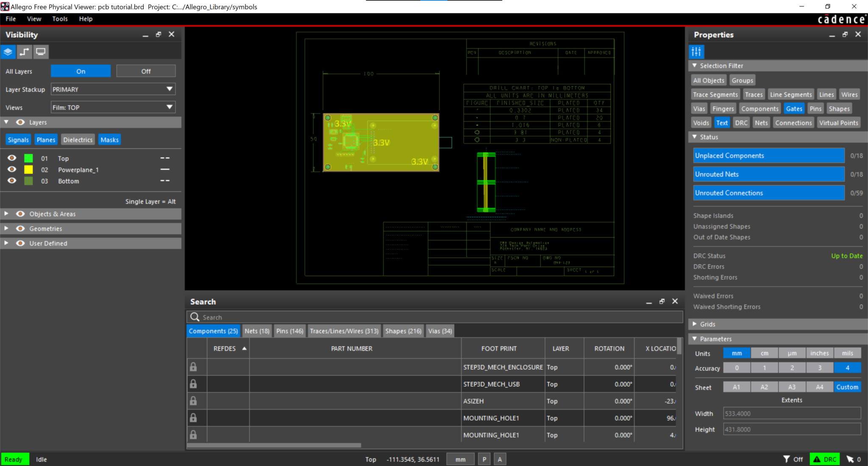Image resolution: width=868 pixels, height=466 pixels.
Task: Expand the Grids section in Properties
Action: (x=695, y=324)
